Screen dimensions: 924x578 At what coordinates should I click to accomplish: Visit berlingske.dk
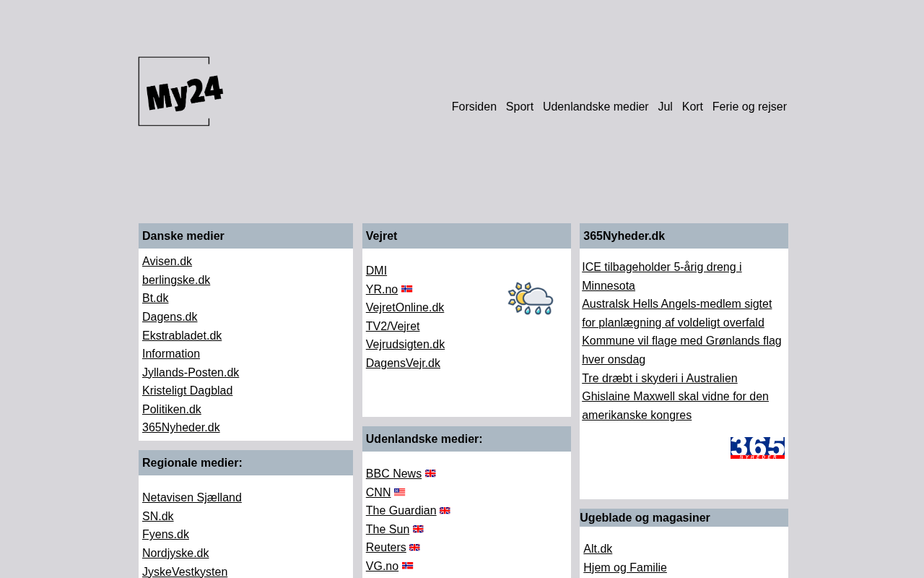pos(176,280)
